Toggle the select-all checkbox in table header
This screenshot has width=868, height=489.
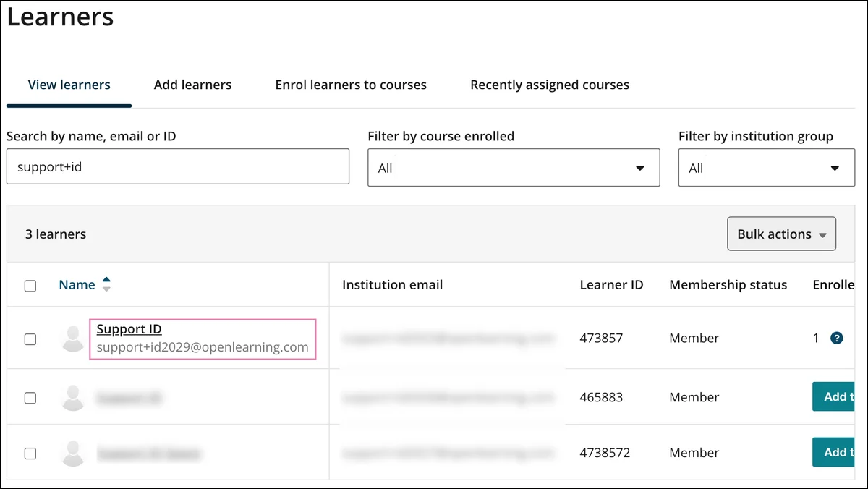(x=30, y=286)
